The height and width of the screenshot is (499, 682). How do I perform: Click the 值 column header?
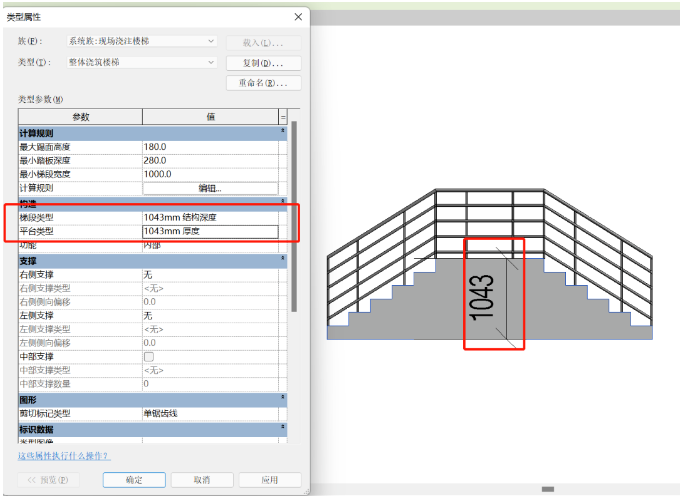[211, 117]
